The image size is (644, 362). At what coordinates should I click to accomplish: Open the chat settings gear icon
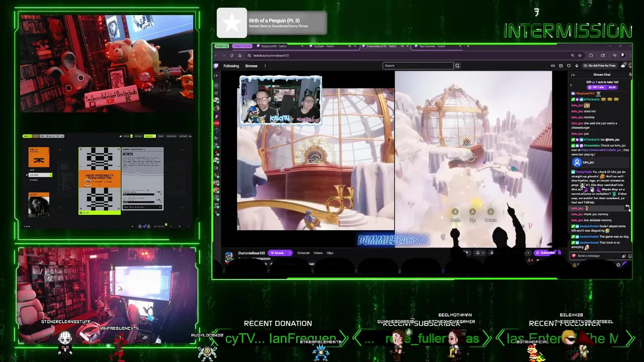(618, 265)
